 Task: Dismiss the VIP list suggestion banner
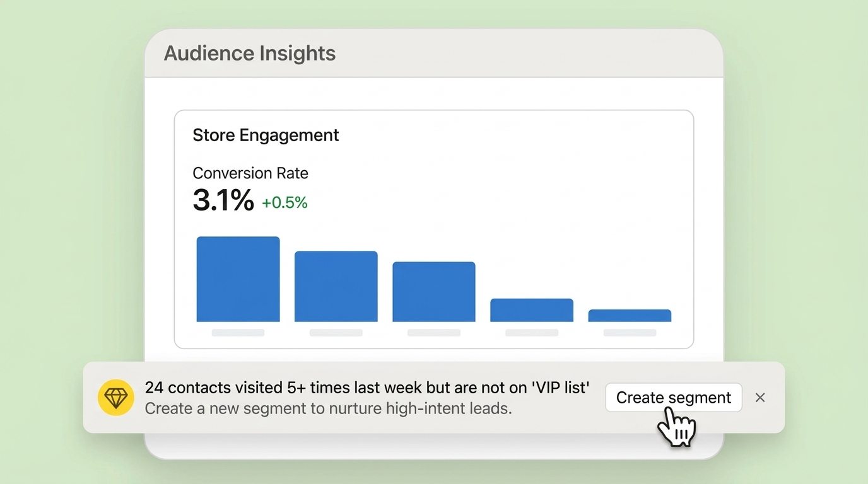760,398
